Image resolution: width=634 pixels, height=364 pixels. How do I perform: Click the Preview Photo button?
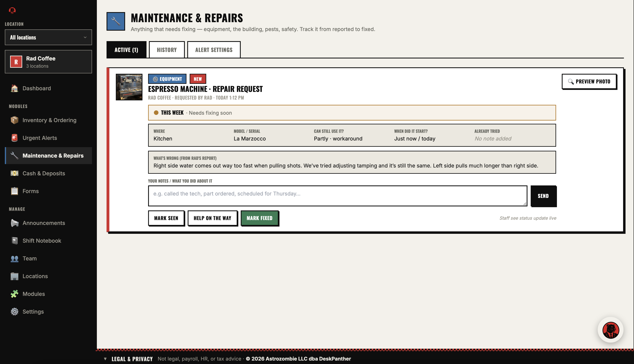point(589,81)
